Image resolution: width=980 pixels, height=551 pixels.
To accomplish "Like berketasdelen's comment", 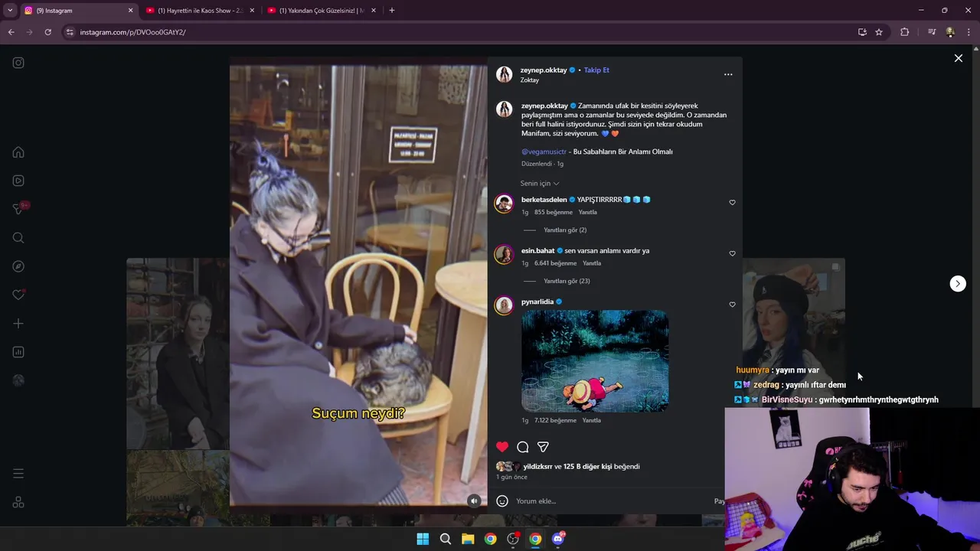I will coord(732,203).
